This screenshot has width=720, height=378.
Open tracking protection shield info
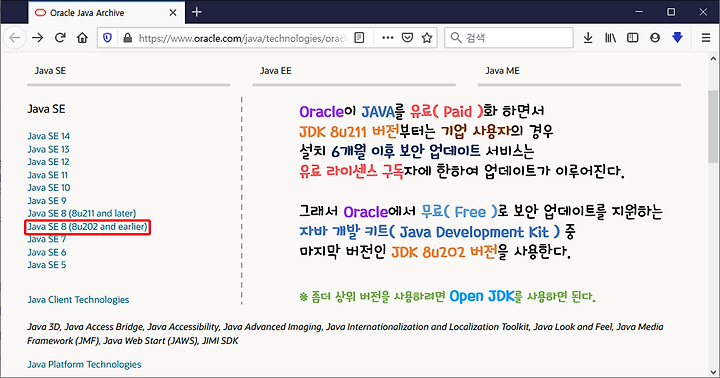pos(107,38)
